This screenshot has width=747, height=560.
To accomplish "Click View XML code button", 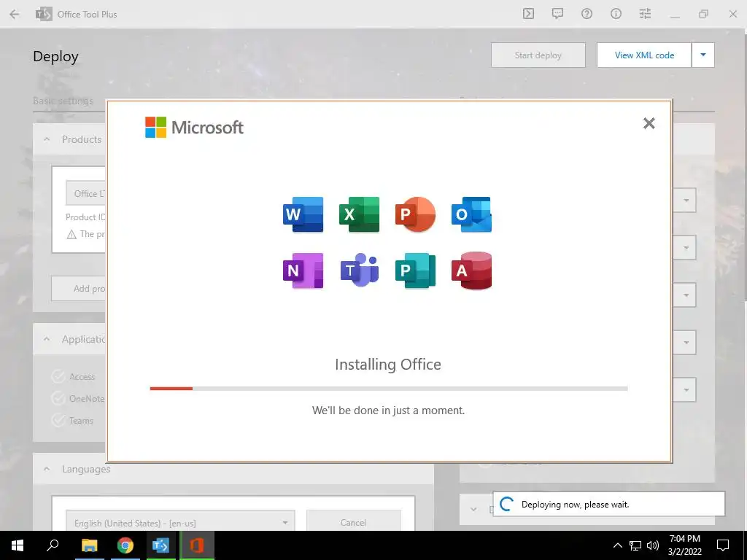I will click(644, 55).
